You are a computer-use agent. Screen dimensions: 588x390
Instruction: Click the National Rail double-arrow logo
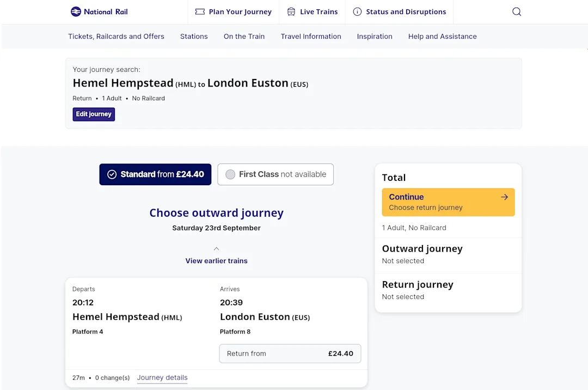pos(75,11)
